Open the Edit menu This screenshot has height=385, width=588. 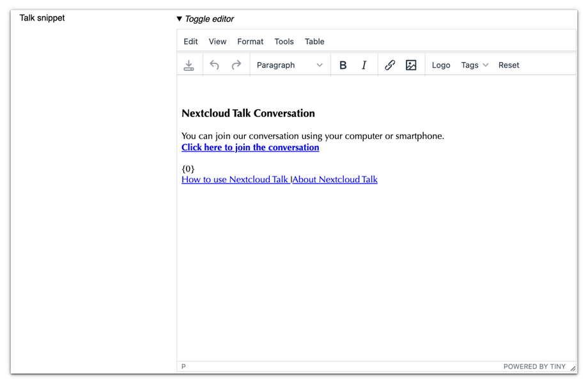190,42
